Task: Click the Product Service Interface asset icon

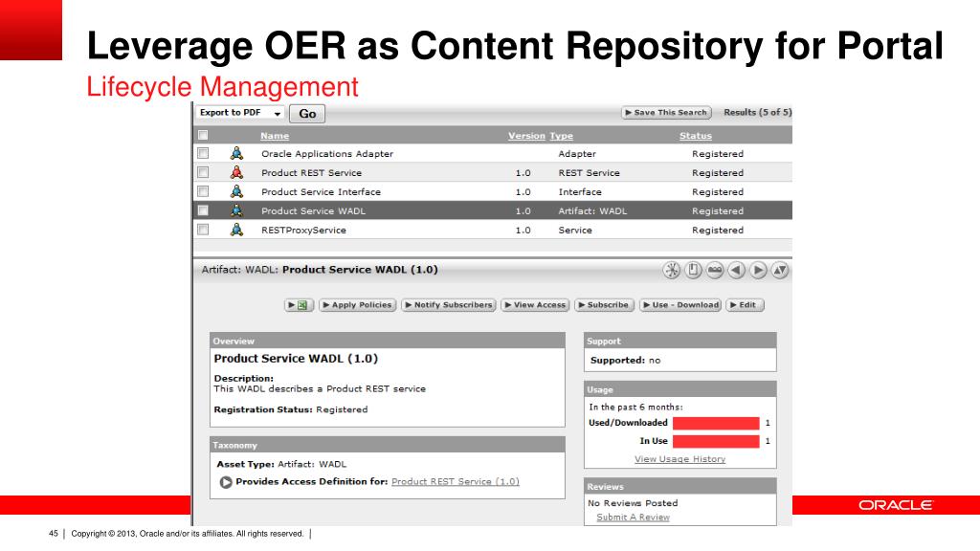Action: pos(237,191)
